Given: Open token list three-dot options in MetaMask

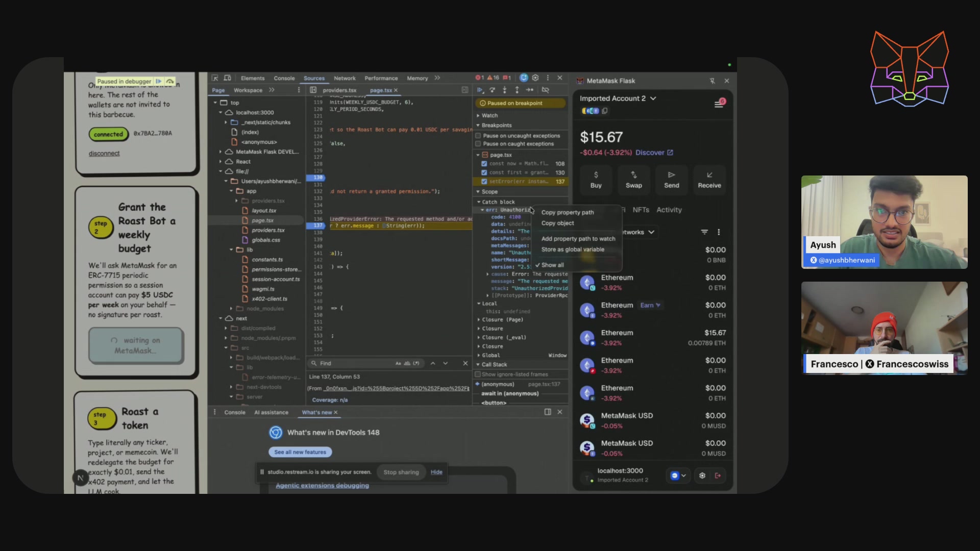Looking at the screenshot, I should tap(719, 232).
